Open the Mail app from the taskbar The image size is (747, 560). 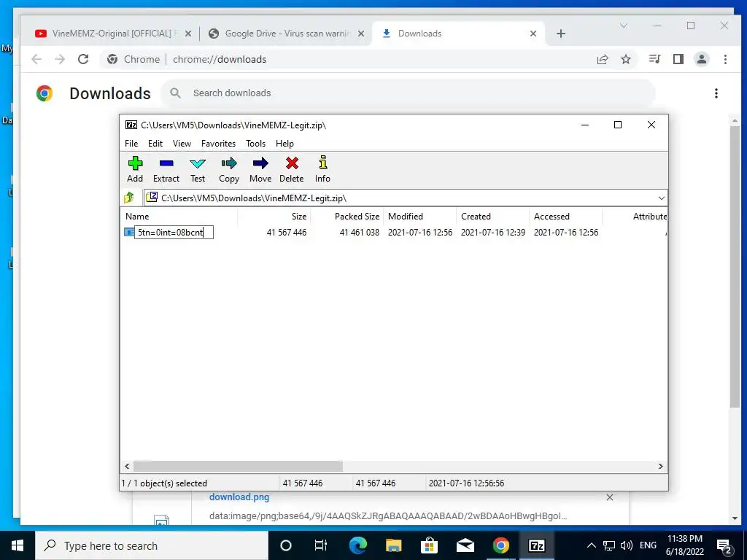(x=465, y=545)
